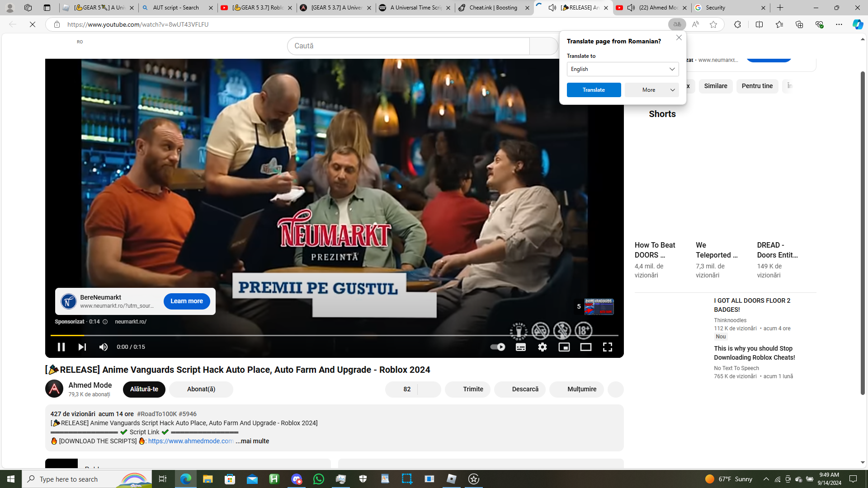Expand description with '...mai multe'
Image resolution: width=868 pixels, height=488 pixels.
252,441
